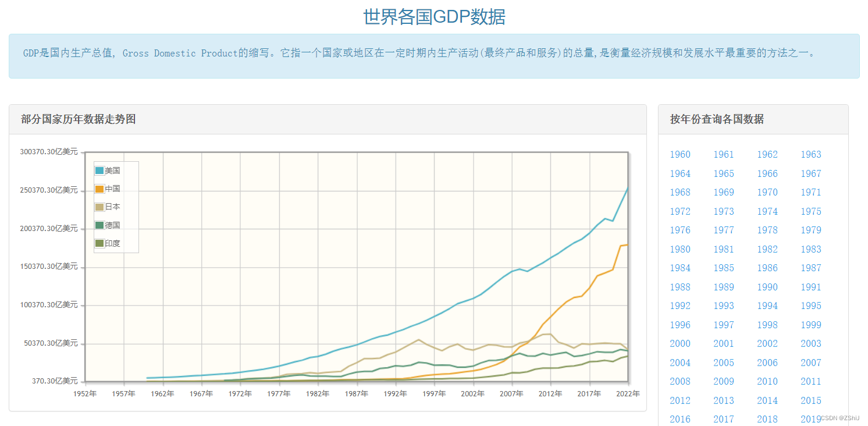The width and height of the screenshot is (868, 426).
Task: Open year 1985 country data
Action: point(724,268)
